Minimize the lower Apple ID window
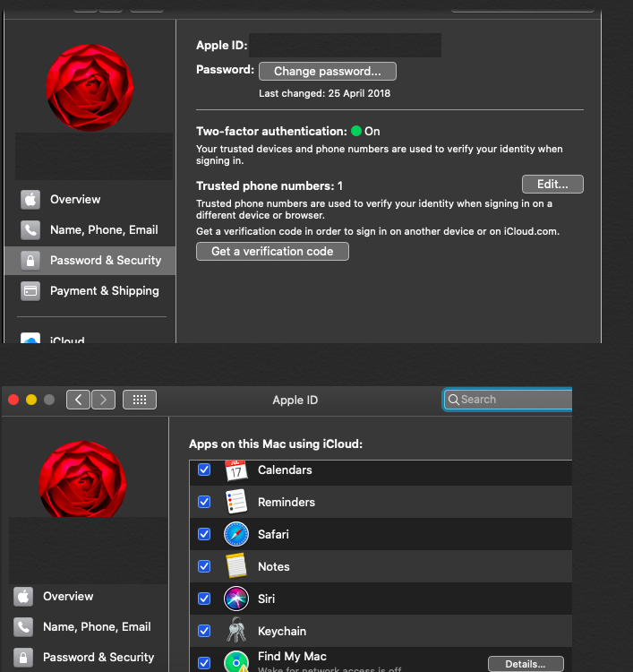Screen dimensions: 633x672 (31, 400)
